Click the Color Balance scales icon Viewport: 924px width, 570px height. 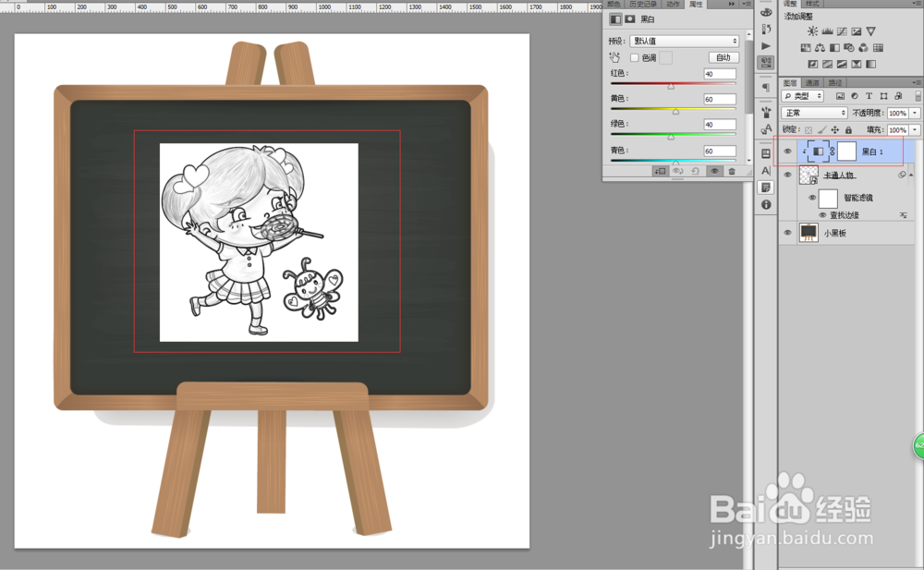pos(820,48)
